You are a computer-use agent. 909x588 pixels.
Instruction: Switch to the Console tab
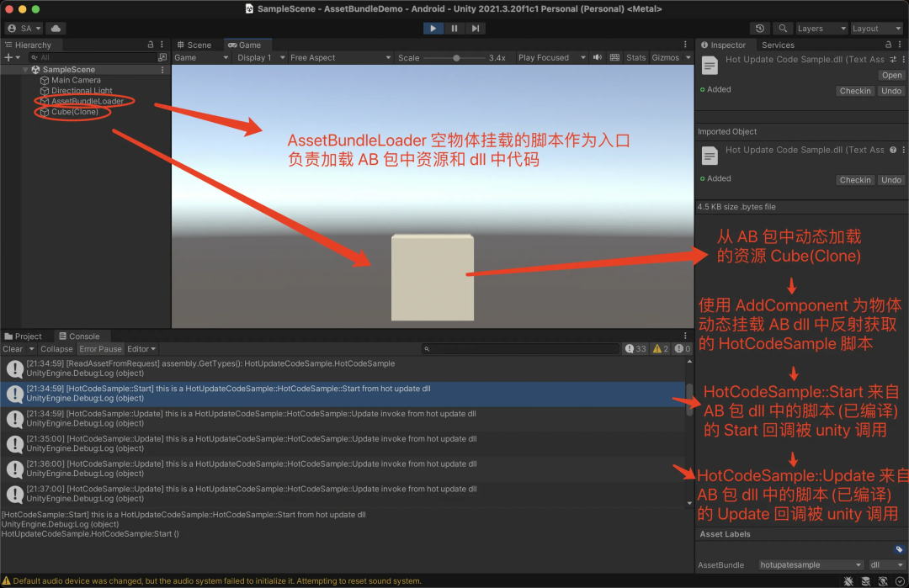pyautogui.click(x=79, y=336)
